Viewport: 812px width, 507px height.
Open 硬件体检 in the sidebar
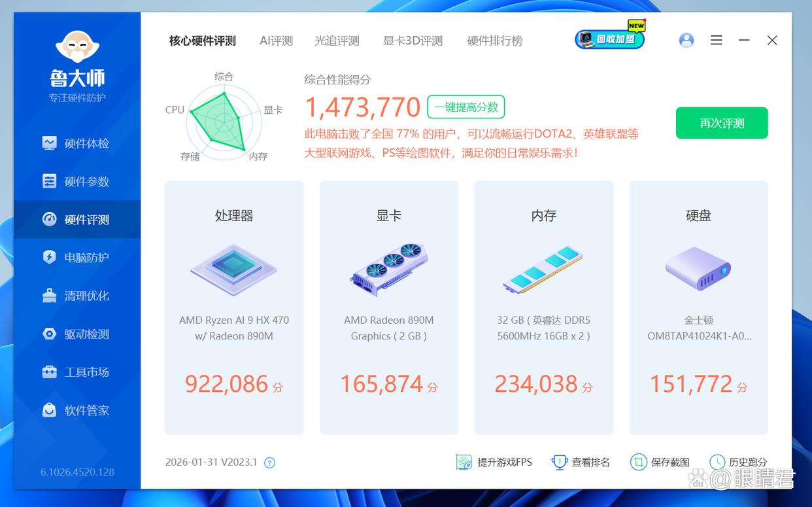(77, 143)
